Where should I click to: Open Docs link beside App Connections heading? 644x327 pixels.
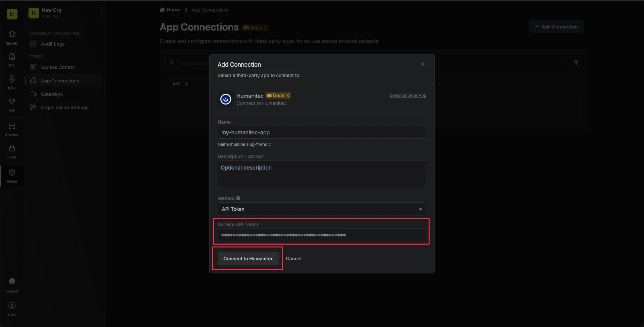point(256,28)
